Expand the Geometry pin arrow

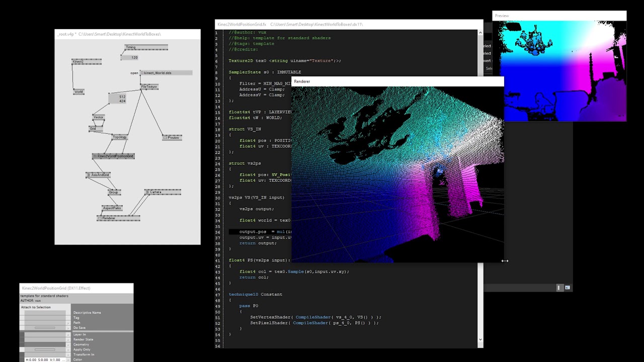click(68, 344)
